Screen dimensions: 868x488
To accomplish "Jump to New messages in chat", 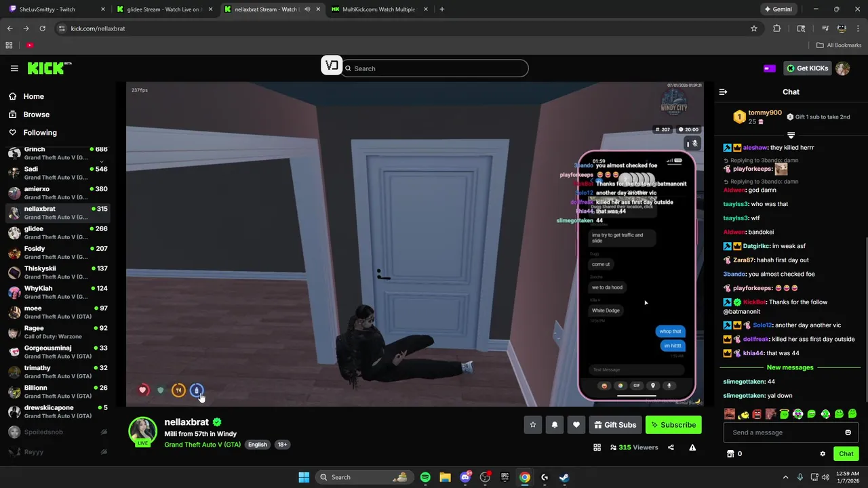I will click(x=790, y=367).
